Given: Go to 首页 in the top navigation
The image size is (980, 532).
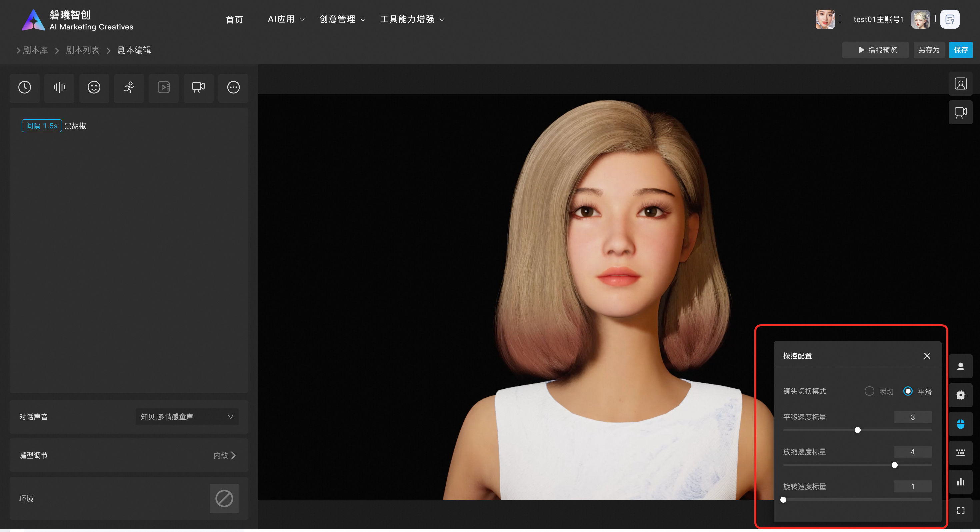Looking at the screenshot, I should (x=234, y=19).
